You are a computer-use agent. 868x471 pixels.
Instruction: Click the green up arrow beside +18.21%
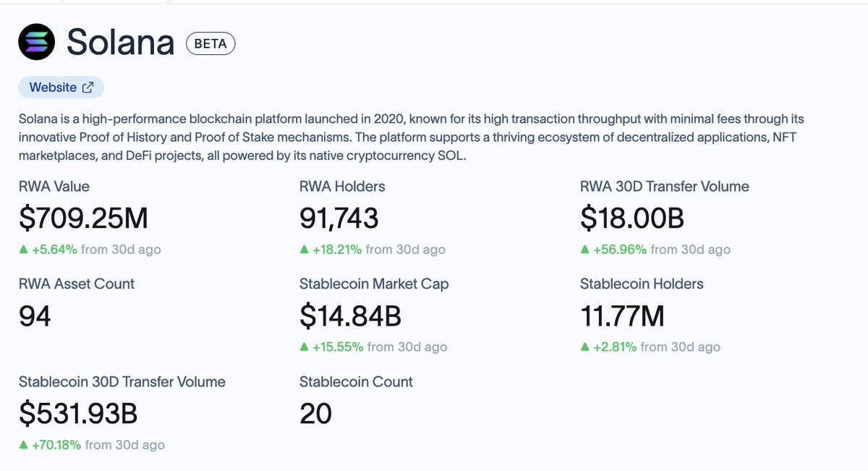tap(305, 250)
